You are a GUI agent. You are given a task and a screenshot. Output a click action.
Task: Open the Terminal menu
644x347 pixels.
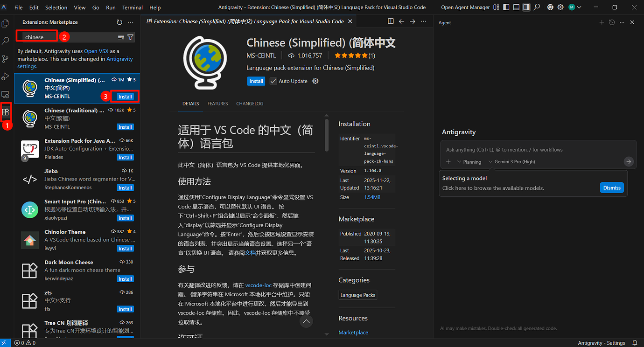tap(133, 7)
